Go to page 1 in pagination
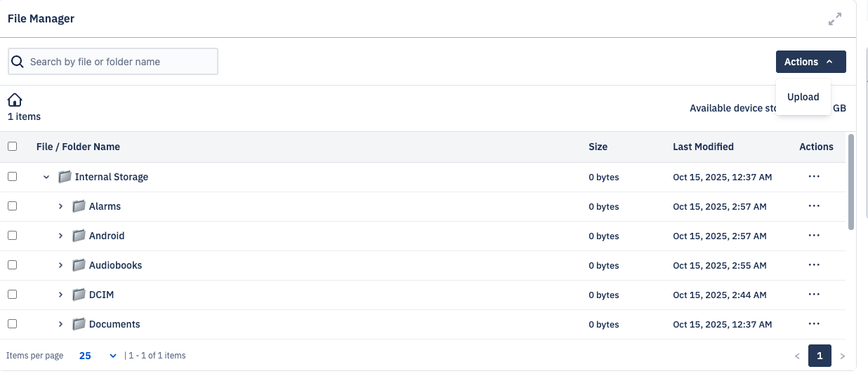 point(820,356)
